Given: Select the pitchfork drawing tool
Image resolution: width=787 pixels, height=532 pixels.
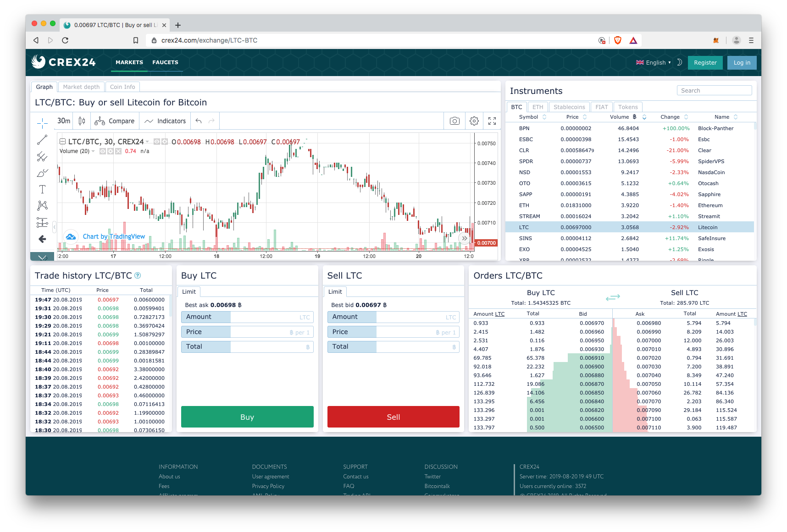Looking at the screenshot, I should pyautogui.click(x=42, y=157).
